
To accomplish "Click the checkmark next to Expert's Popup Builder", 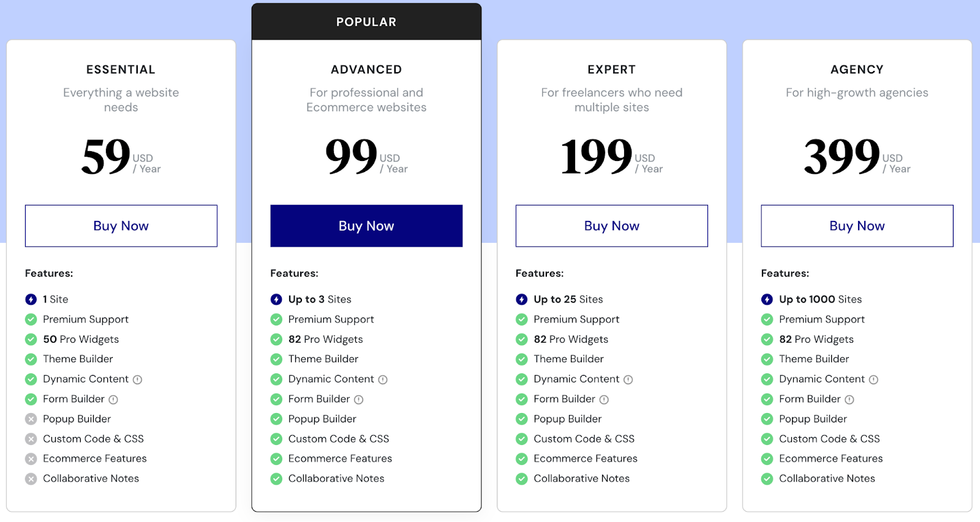I will 522,419.
